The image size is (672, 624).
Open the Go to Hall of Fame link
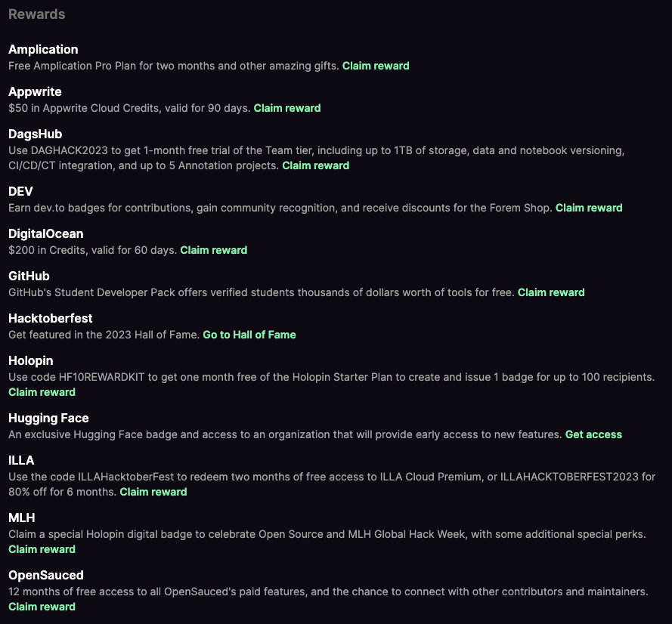point(249,335)
